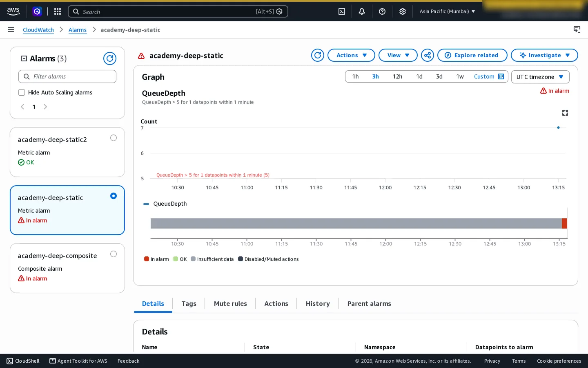The image size is (588, 368).
Task: Select the academy-deep-composite alarm radio
Action: click(114, 254)
